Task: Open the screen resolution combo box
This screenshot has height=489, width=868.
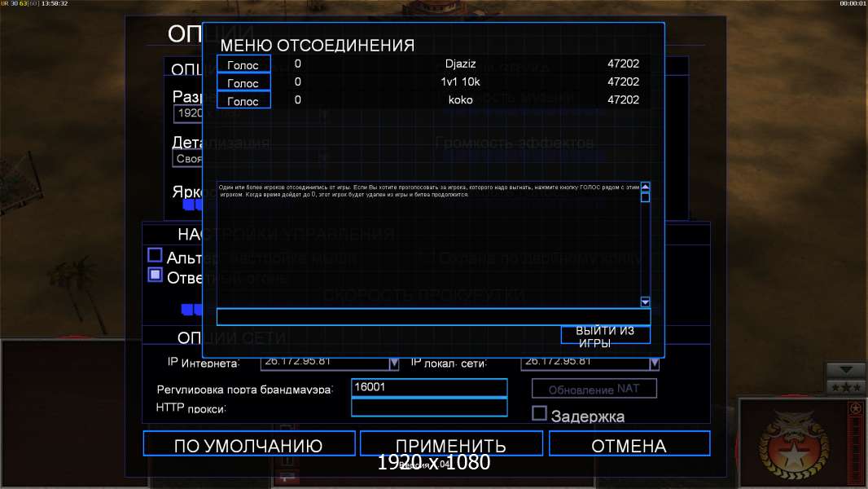Action: click(x=188, y=113)
